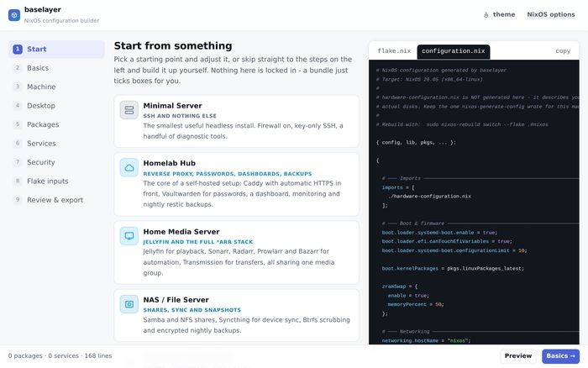Click the baselayer cube logo icon
Viewport: 588px width, 368px height.
point(14,15)
